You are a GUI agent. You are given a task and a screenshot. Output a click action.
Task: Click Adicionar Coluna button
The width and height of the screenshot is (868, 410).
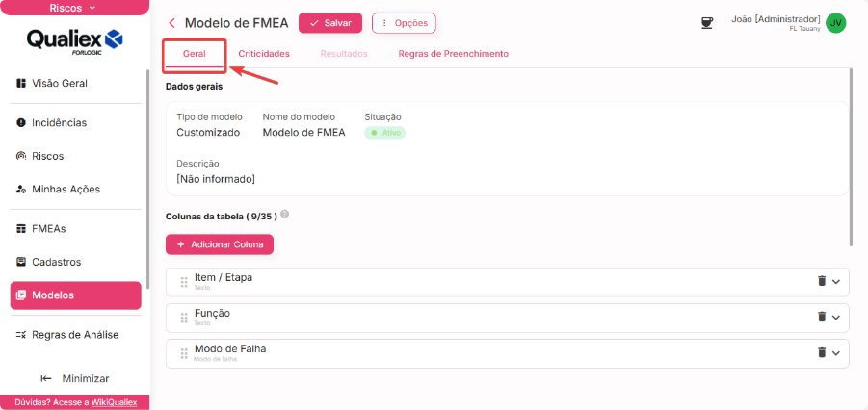[x=220, y=244]
